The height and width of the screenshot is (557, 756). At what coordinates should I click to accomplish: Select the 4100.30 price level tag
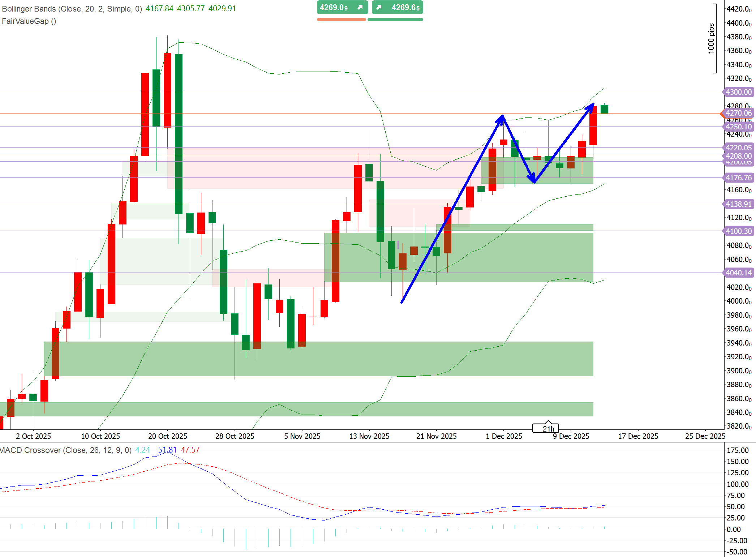(x=738, y=231)
